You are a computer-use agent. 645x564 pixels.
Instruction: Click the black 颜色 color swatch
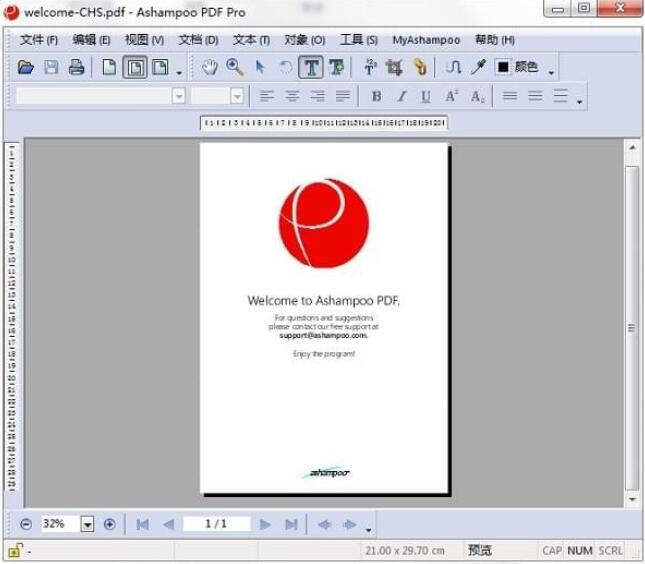pyautogui.click(x=503, y=68)
